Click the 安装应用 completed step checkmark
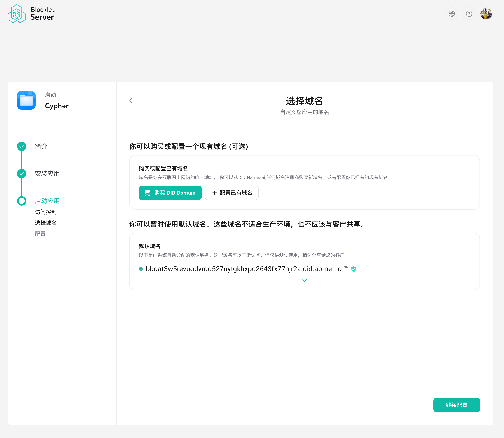 click(x=22, y=174)
